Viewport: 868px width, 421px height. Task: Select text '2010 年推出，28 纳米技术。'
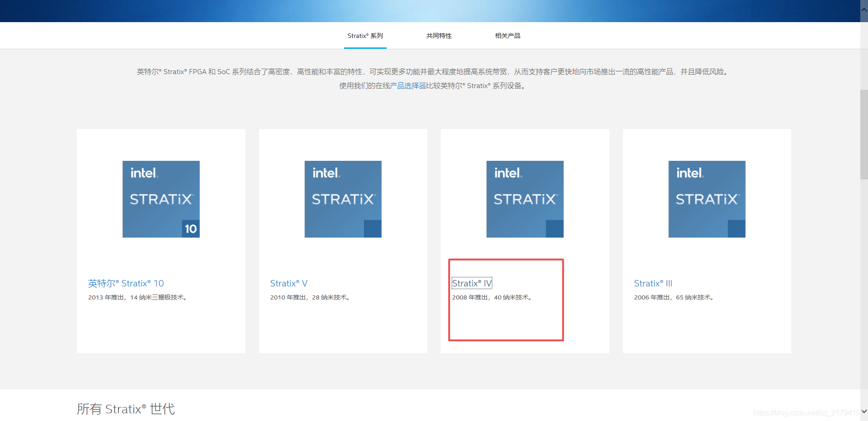311,297
